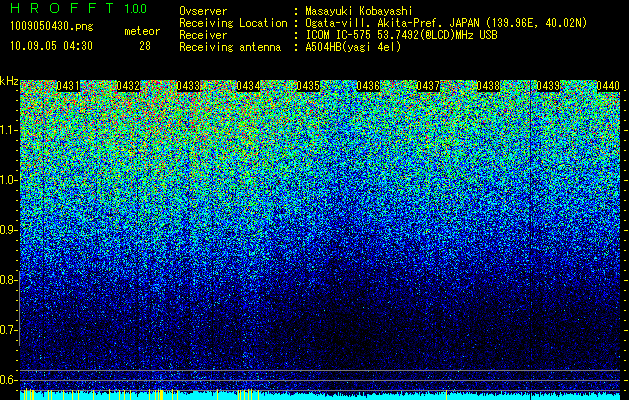
Task: Click the 0.9 frequency axis label
Action: pos(8,230)
